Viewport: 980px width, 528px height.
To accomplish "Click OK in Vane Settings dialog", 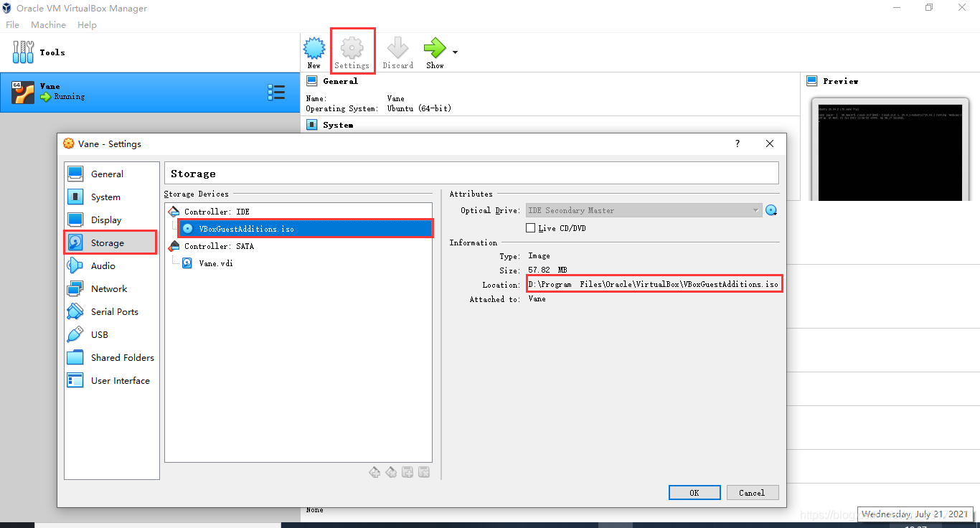I will (694, 493).
